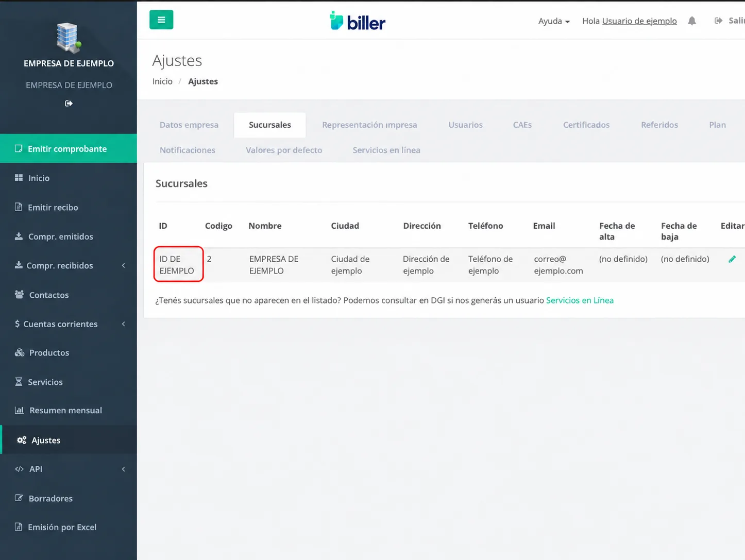Select the Sucursales tab
This screenshot has width=745, height=560.
(x=270, y=125)
